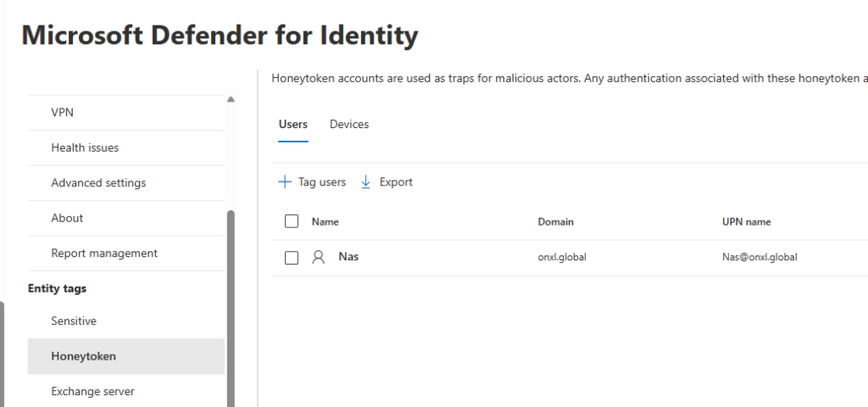Open the Nas user entry
This screenshot has width=868, height=407.
pos(348,257)
